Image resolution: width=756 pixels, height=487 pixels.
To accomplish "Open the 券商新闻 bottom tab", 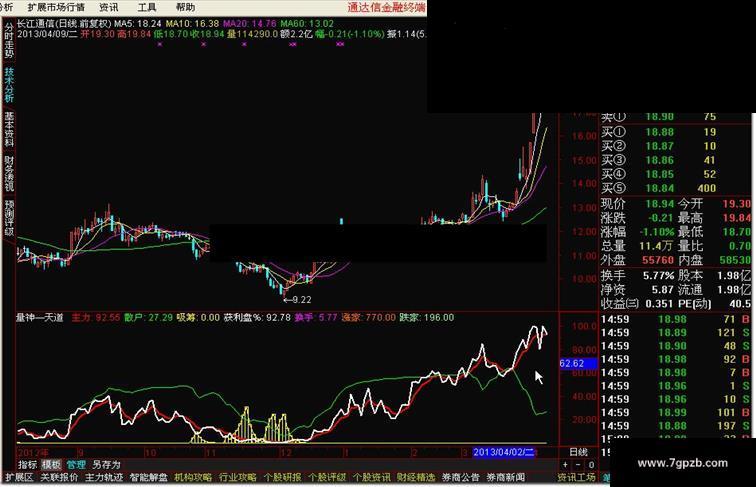I will pyautogui.click(x=506, y=477).
